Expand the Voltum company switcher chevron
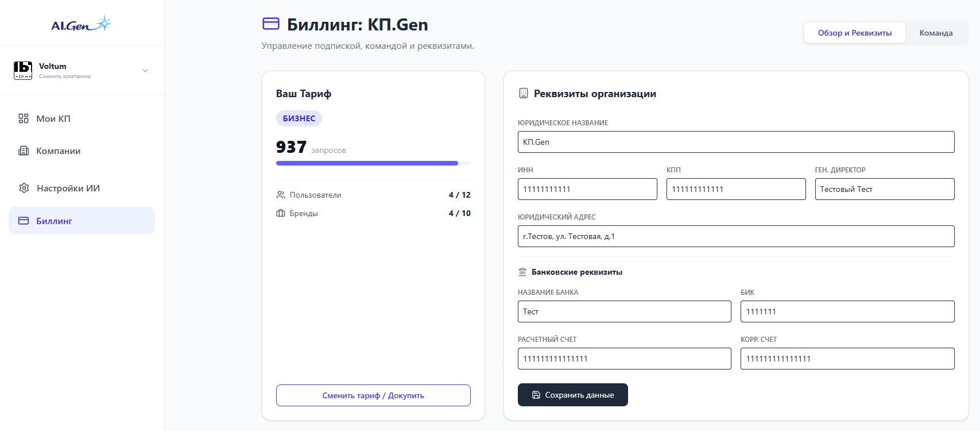This screenshot has width=980, height=431. (145, 71)
